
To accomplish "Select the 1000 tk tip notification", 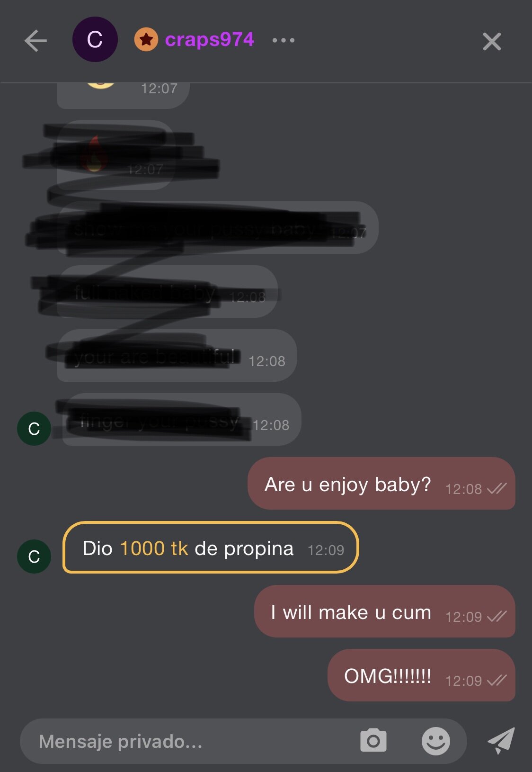I will [x=211, y=548].
